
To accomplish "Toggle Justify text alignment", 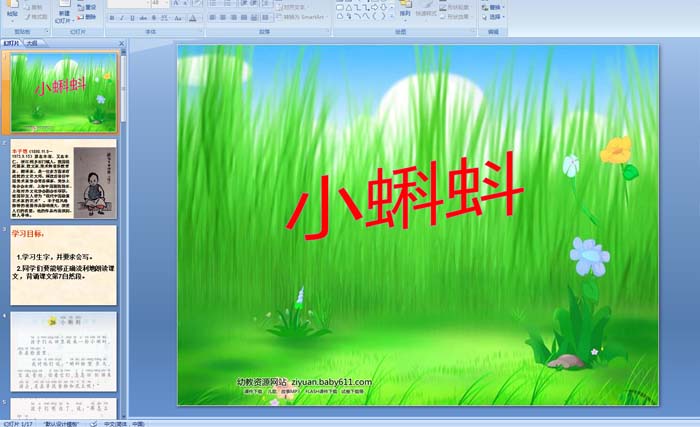I will [x=244, y=17].
